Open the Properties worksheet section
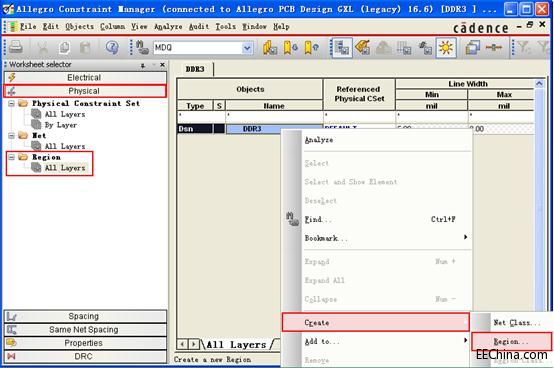This screenshot has width=554, height=368. click(85, 343)
